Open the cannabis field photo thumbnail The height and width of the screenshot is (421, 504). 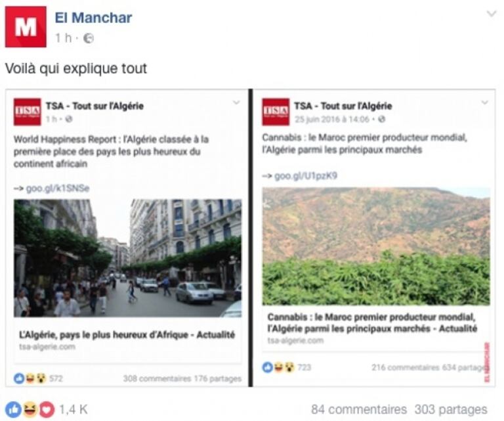(x=376, y=246)
